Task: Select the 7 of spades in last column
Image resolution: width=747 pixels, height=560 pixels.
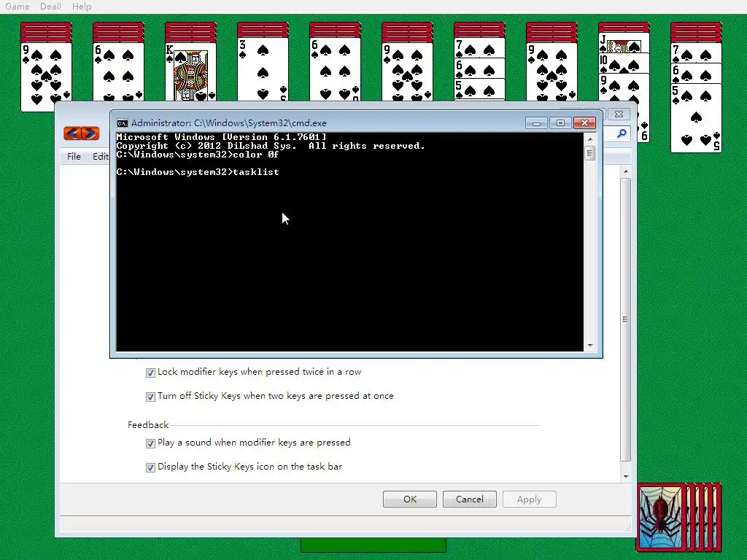Action: [x=696, y=52]
